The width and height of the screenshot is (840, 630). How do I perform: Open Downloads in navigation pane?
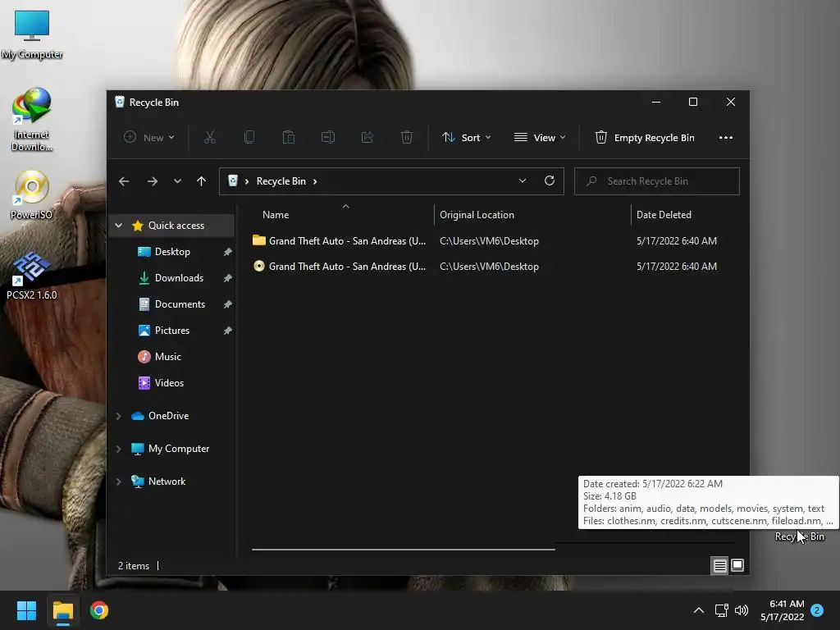pos(179,278)
